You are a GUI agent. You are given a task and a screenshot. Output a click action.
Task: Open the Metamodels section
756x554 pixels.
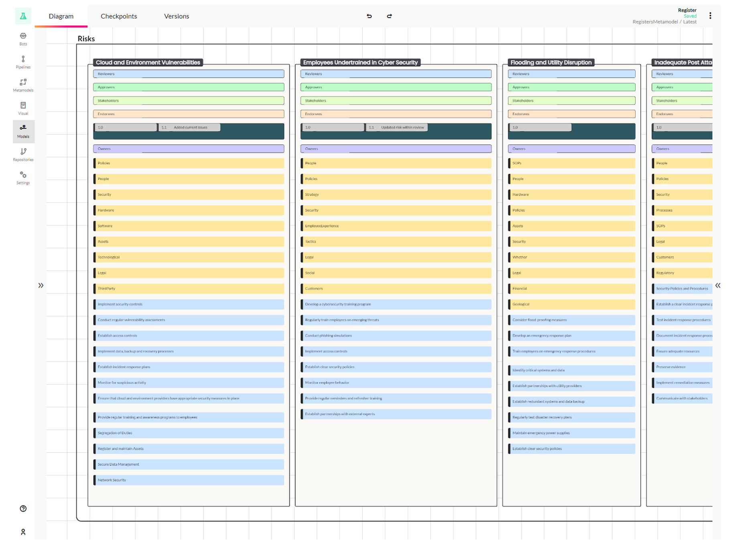23,84
